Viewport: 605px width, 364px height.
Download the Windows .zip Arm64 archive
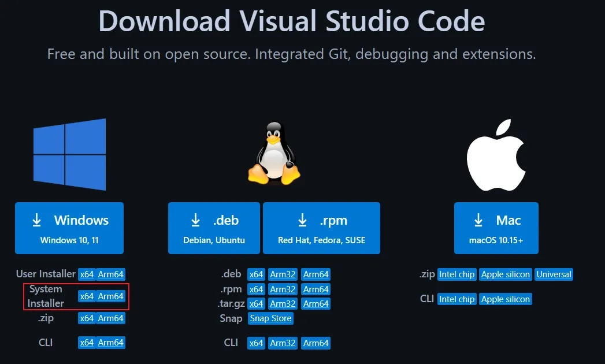(x=111, y=318)
